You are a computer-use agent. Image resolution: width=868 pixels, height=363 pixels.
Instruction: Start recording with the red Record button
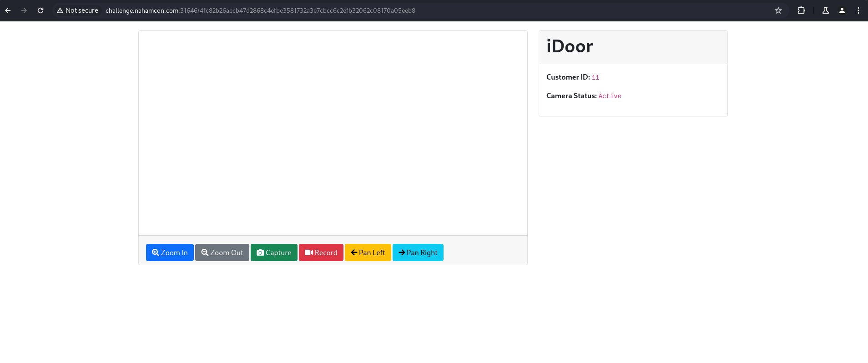(321, 252)
